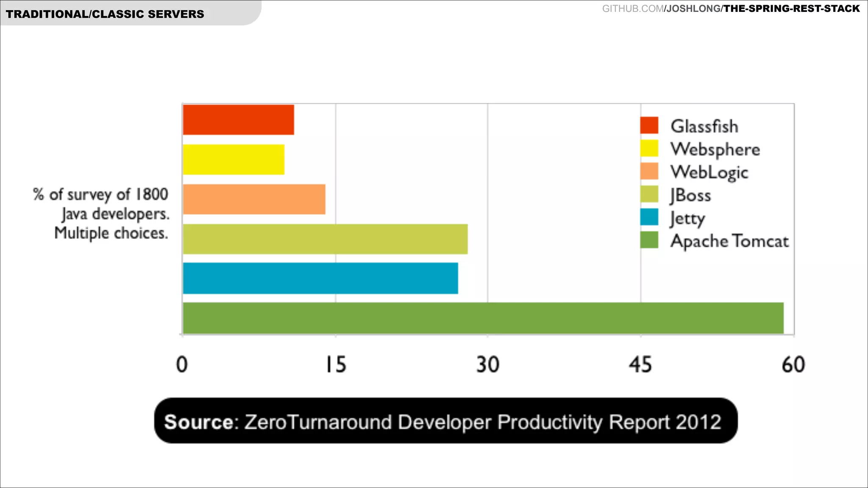The width and height of the screenshot is (868, 488).
Task: Click the Traditional/Classic Servers title tab
Action: [105, 14]
